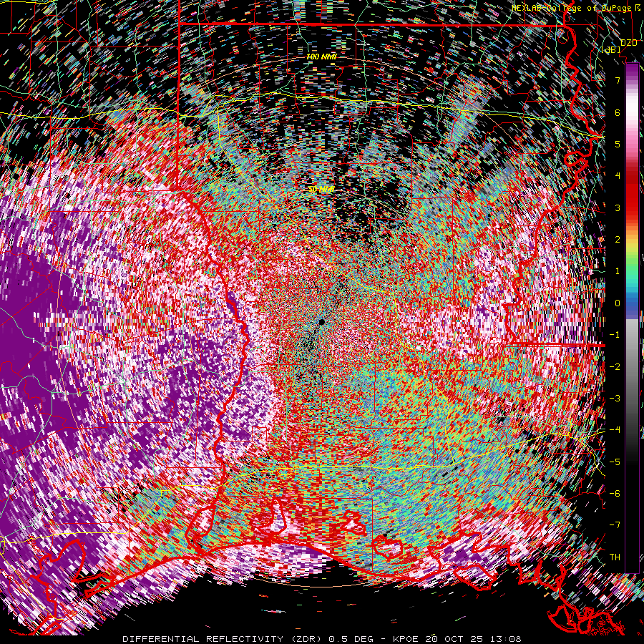Screen dimensions: 644x644
Task: Click the -5 dB scale label
Action: tap(615, 462)
